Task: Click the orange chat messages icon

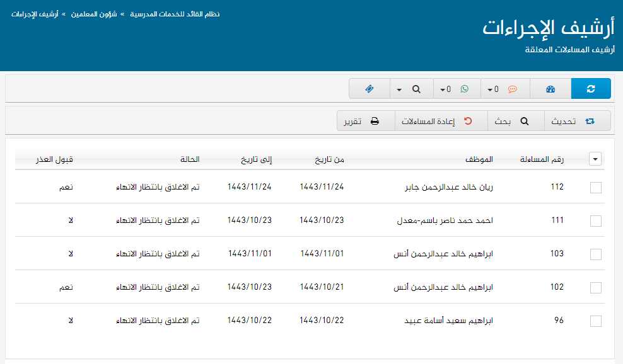Action: 512,89
